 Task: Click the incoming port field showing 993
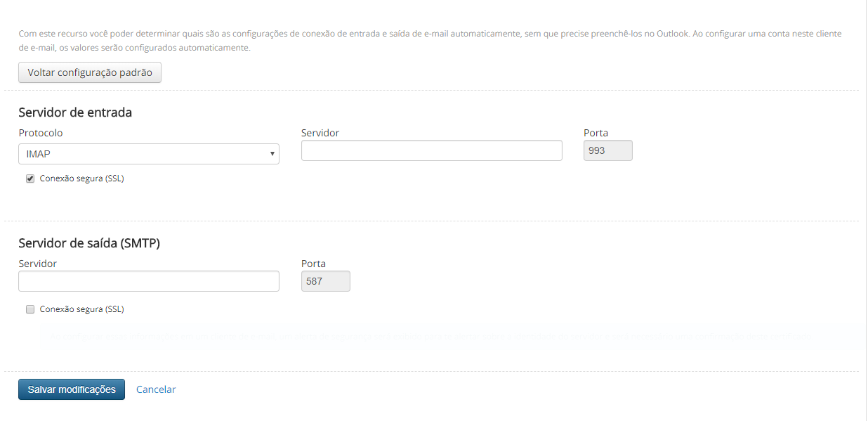point(607,150)
